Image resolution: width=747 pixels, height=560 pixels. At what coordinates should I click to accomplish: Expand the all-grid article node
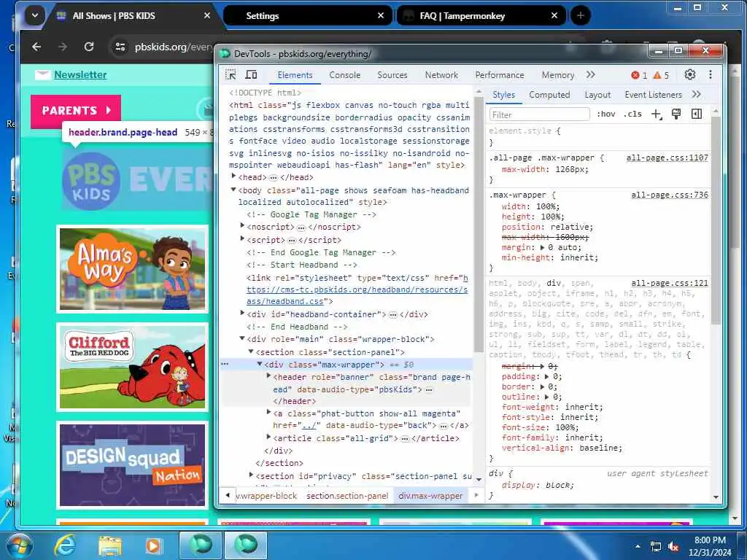point(268,437)
